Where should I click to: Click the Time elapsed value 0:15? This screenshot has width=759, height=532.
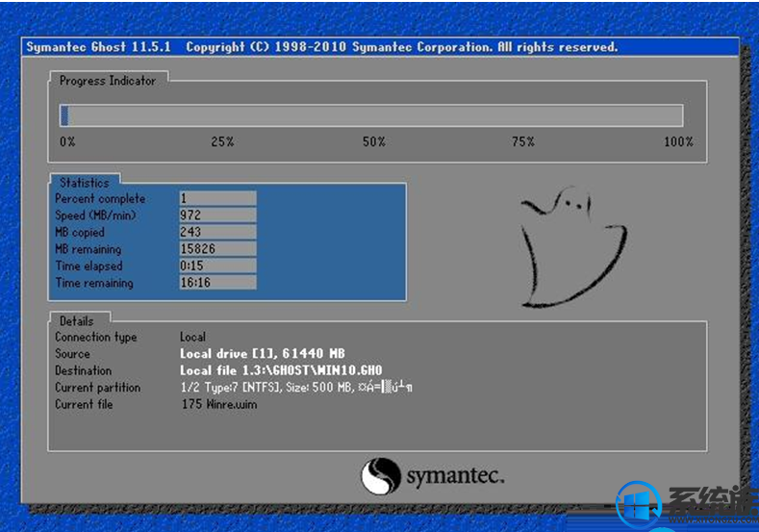217,266
